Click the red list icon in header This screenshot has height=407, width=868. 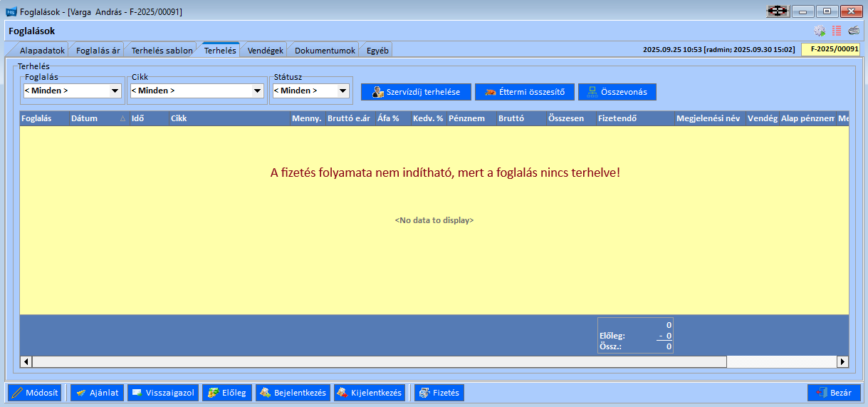coord(837,31)
